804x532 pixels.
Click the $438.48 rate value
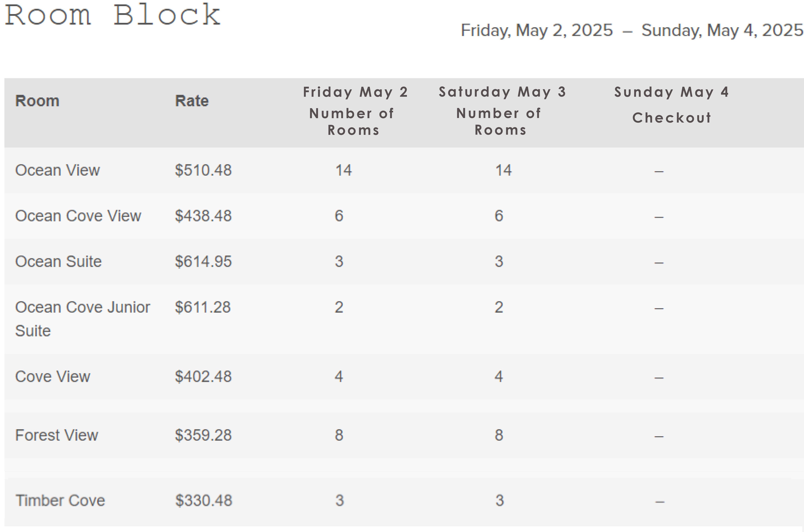point(203,216)
